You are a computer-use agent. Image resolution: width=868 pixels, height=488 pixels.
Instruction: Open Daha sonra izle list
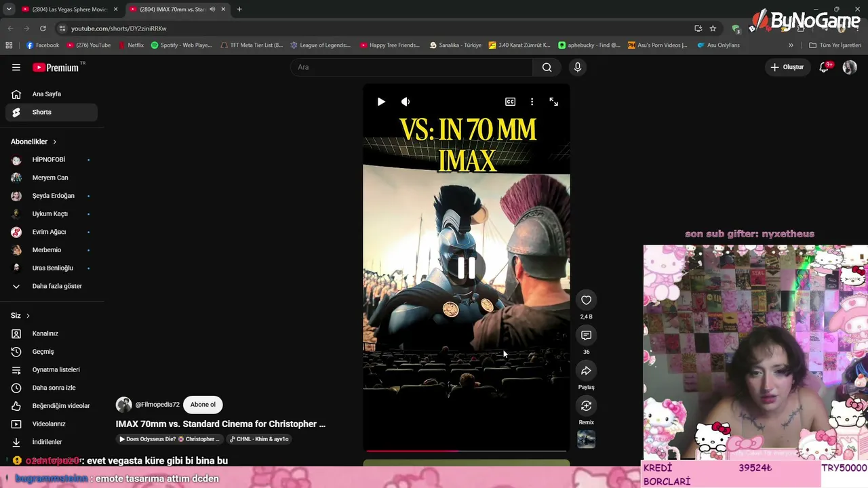click(52, 388)
